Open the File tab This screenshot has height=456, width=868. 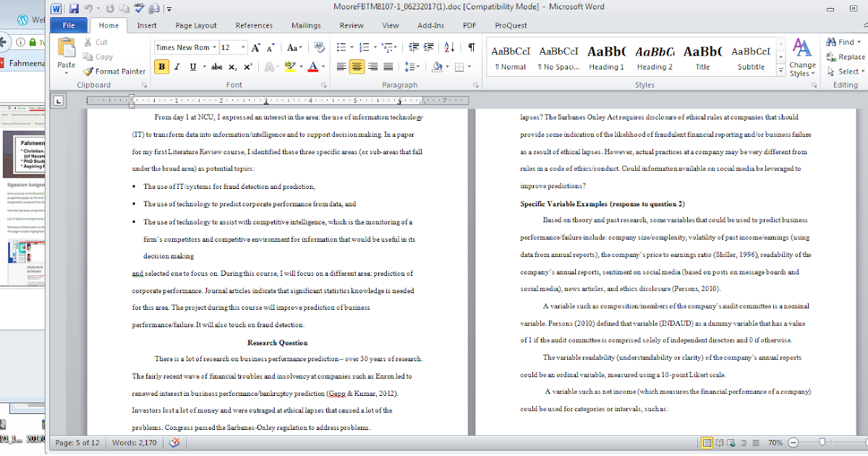(x=69, y=25)
